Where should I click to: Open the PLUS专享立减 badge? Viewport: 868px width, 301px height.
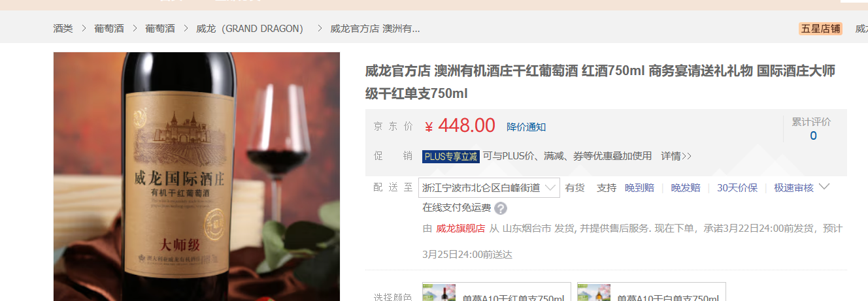click(x=451, y=156)
